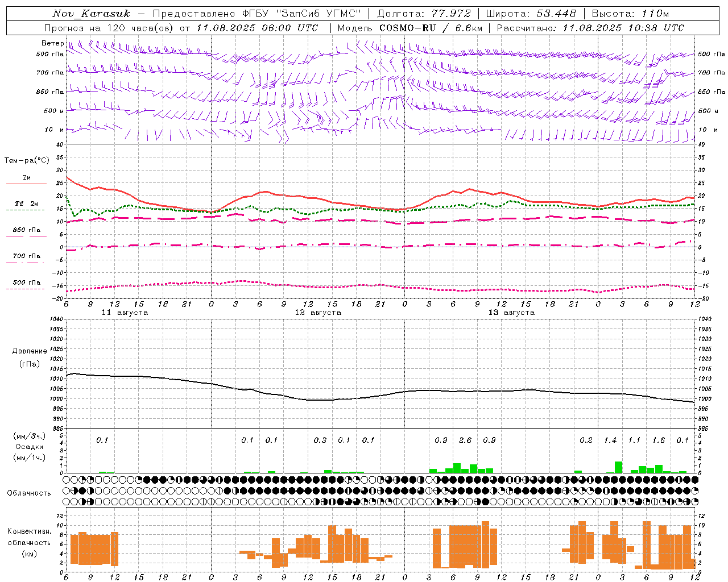Screen dimensions: 728x582
Task: Click the (мм/1ч.) precipitation unit label
Action: coord(30,458)
